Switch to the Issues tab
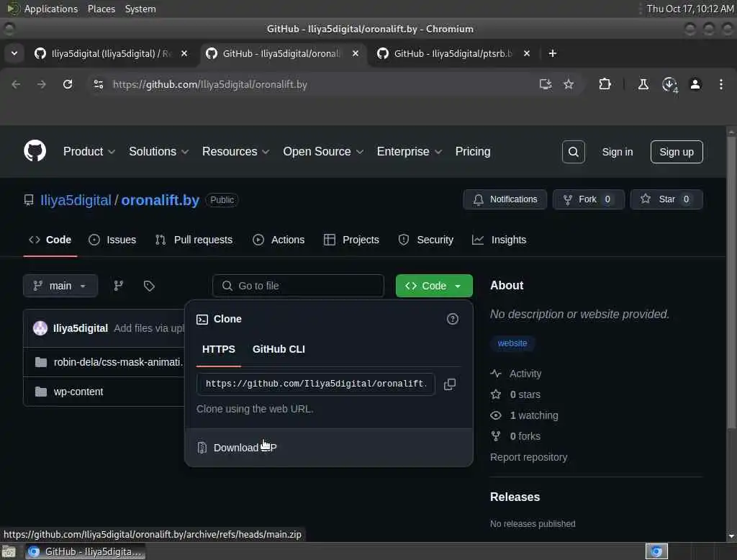 (x=112, y=239)
